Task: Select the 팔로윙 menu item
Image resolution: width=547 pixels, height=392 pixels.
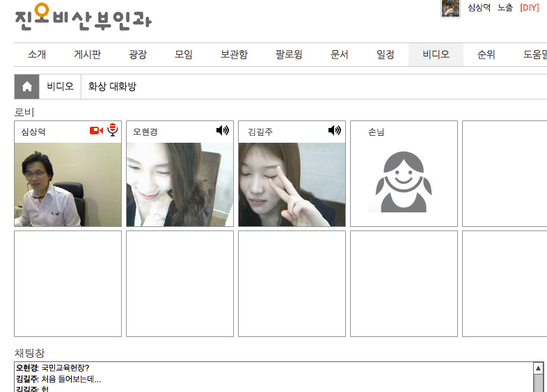Action: (289, 54)
